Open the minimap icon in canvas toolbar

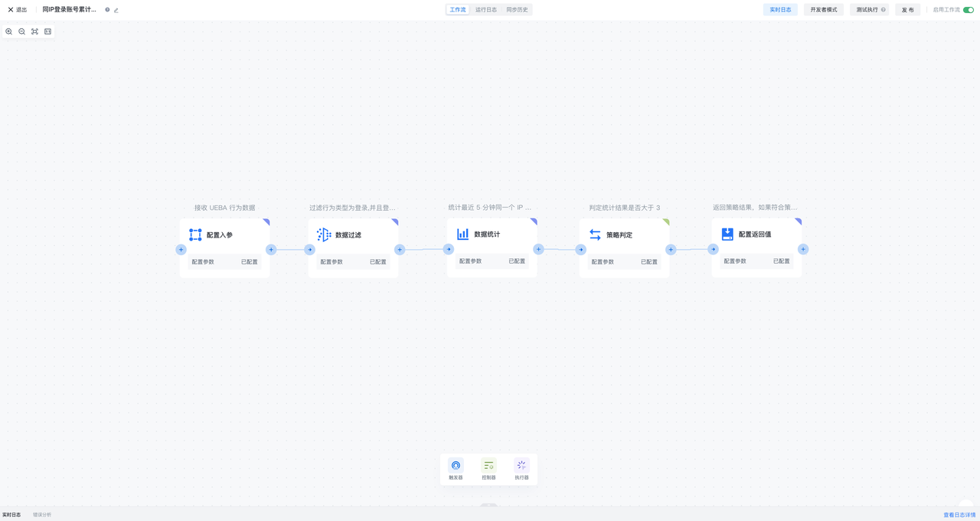47,31
